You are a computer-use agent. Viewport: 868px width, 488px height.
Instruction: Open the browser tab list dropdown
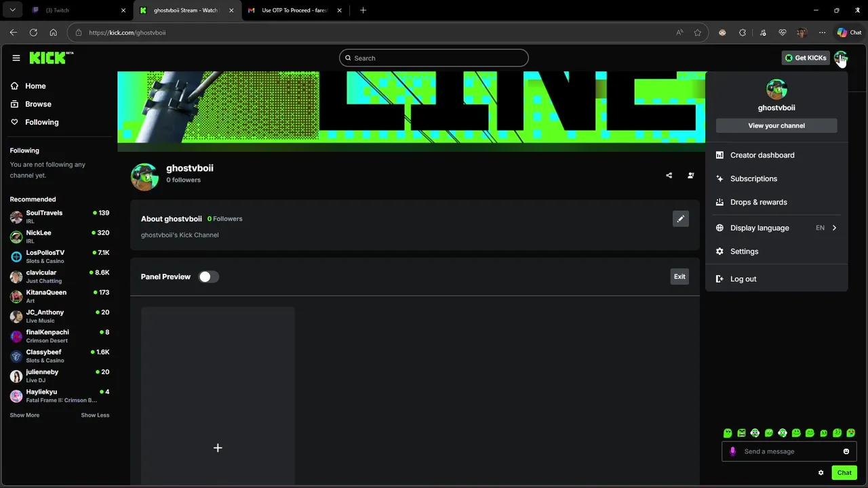(12, 10)
